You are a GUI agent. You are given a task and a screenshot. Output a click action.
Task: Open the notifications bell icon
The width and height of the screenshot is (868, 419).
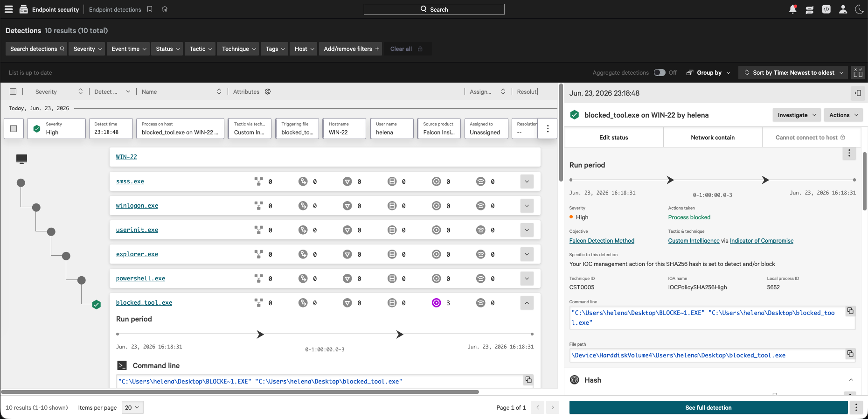coord(792,9)
